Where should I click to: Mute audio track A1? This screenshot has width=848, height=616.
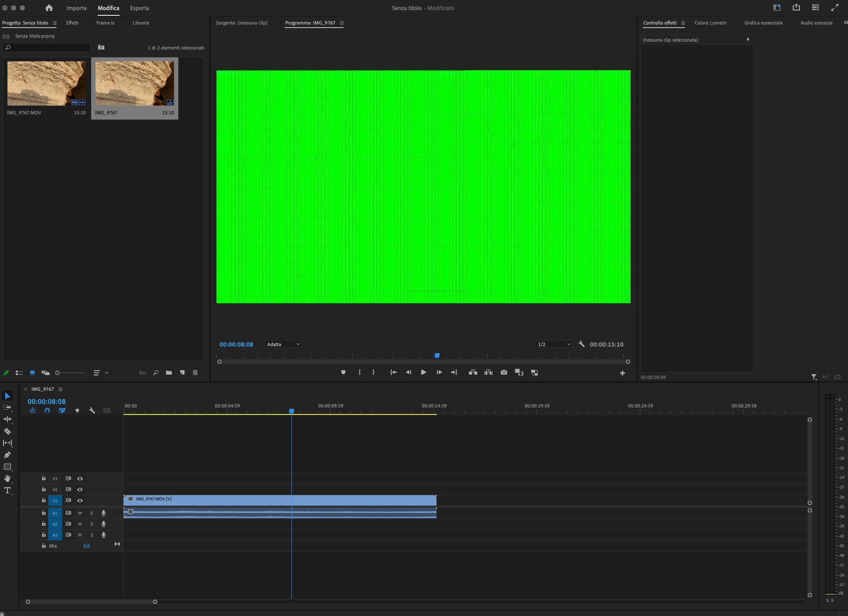click(x=80, y=513)
